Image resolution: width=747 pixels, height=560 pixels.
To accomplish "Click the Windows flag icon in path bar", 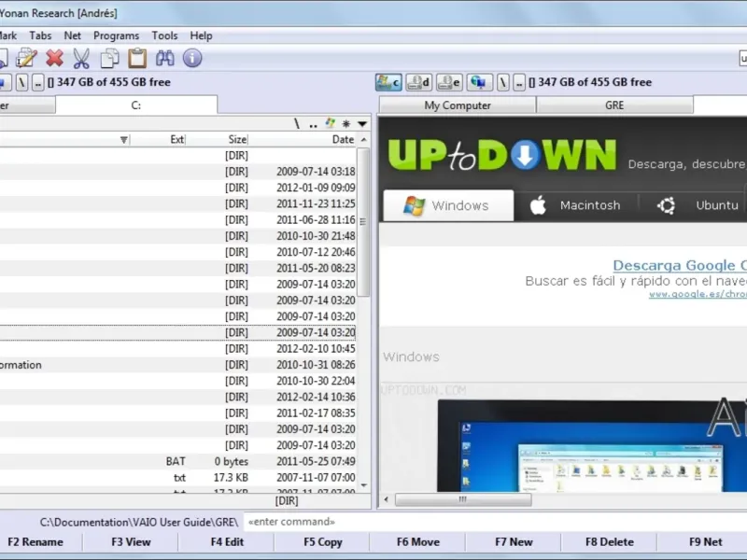I will tap(331, 124).
